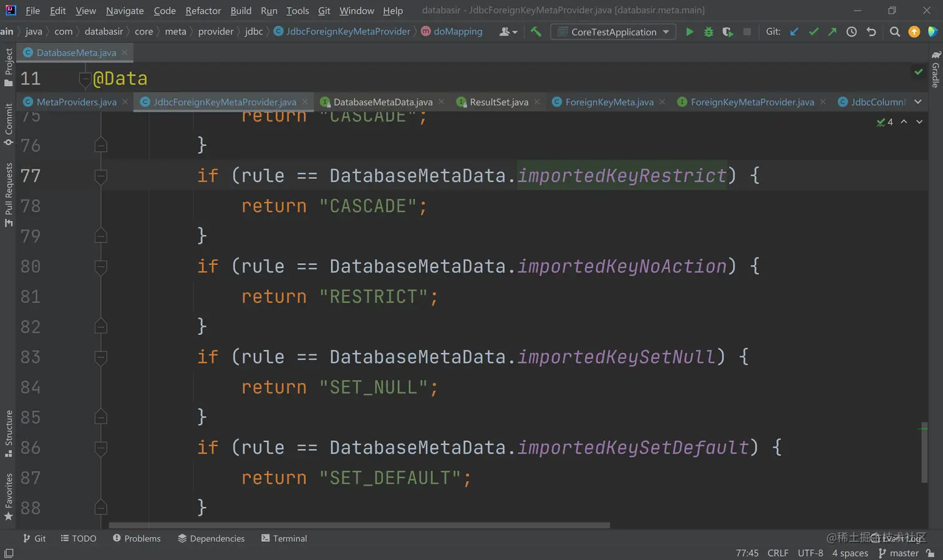Start debugging with the bug icon
The width and height of the screenshot is (943, 560).
(708, 32)
